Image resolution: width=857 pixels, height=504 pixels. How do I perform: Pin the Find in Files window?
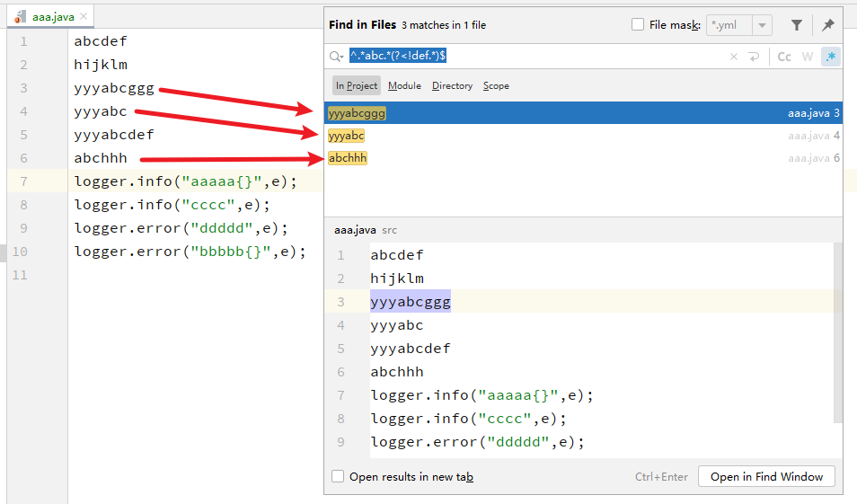828,25
